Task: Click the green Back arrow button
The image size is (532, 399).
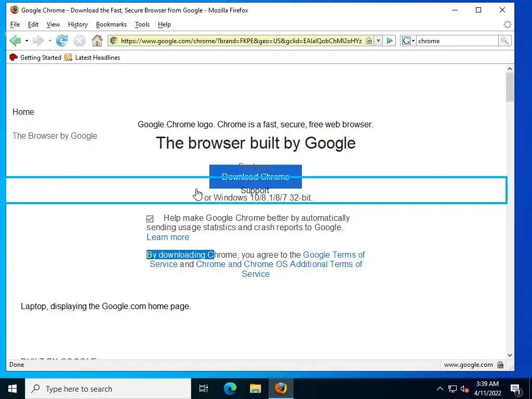Action: pyautogui.click(x=15, y=41)
